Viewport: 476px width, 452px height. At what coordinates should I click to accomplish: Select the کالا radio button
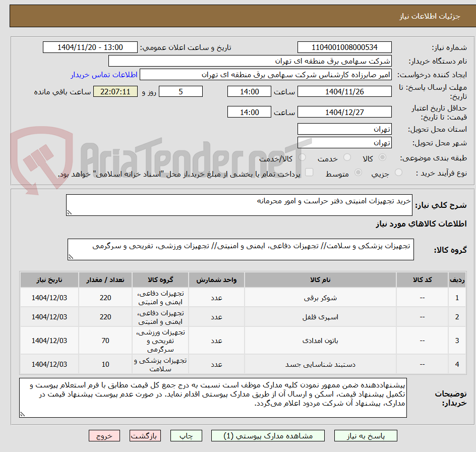click(383, 157)
